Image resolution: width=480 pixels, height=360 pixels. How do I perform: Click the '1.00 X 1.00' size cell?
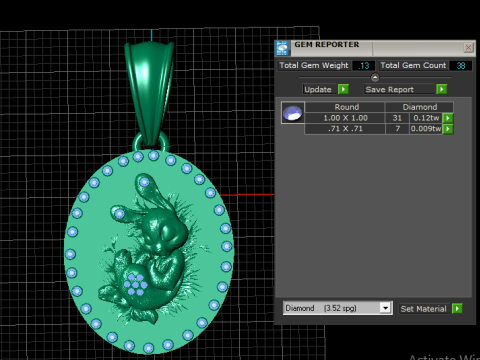tap(345, 118)
